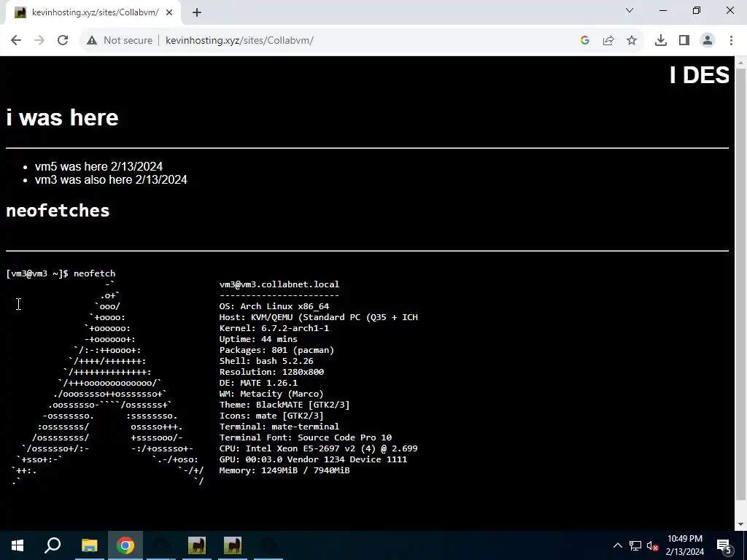
Task: Click "vm3 was also here 2/13/2024" item
Action: click(x=111, y=179)
